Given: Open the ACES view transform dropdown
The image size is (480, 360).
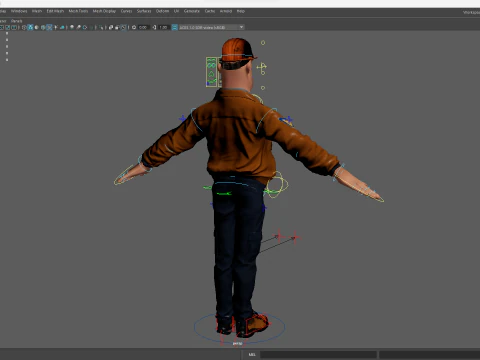Looking at the screenshot, I should click(x=212, y=27).
